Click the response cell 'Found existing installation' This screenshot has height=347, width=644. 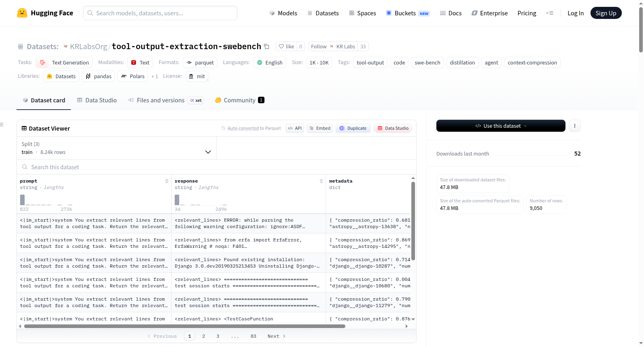248,263
